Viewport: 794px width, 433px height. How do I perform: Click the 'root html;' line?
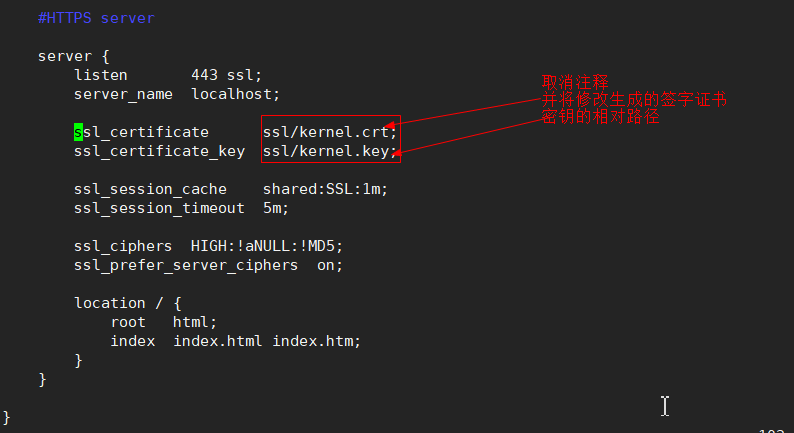pyautogui.click(x=164, y=322)
